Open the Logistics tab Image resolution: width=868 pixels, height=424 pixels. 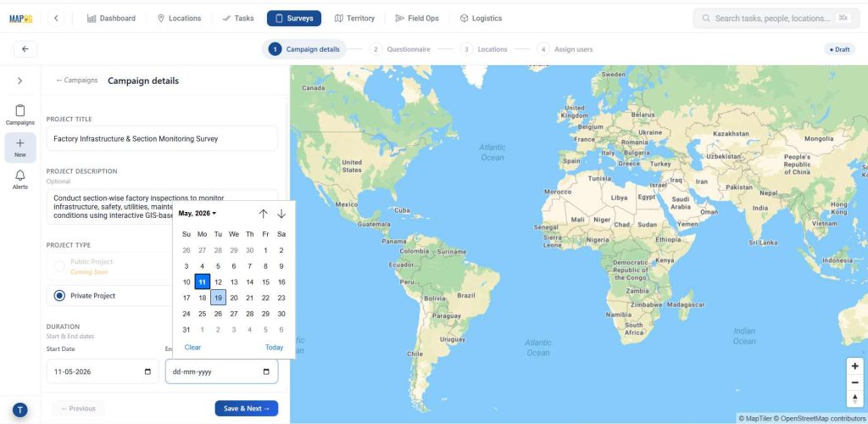pos(481,19)
